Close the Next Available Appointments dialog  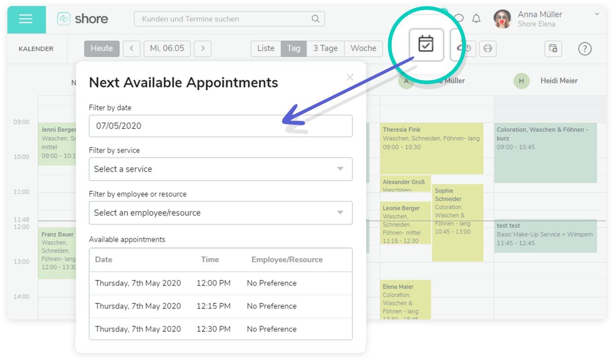(x=350, y=77)
